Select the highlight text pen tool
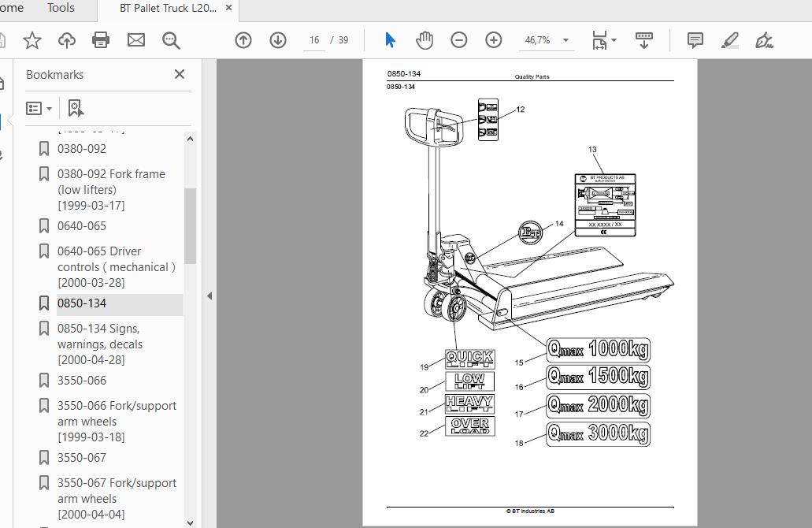 tap(729, 40)
